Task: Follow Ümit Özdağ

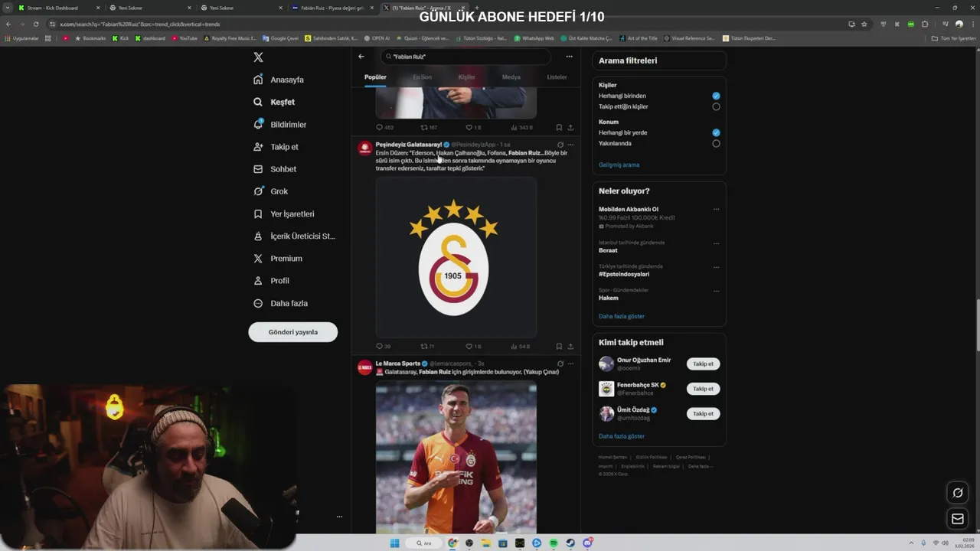Action: [x=703, y=413]
